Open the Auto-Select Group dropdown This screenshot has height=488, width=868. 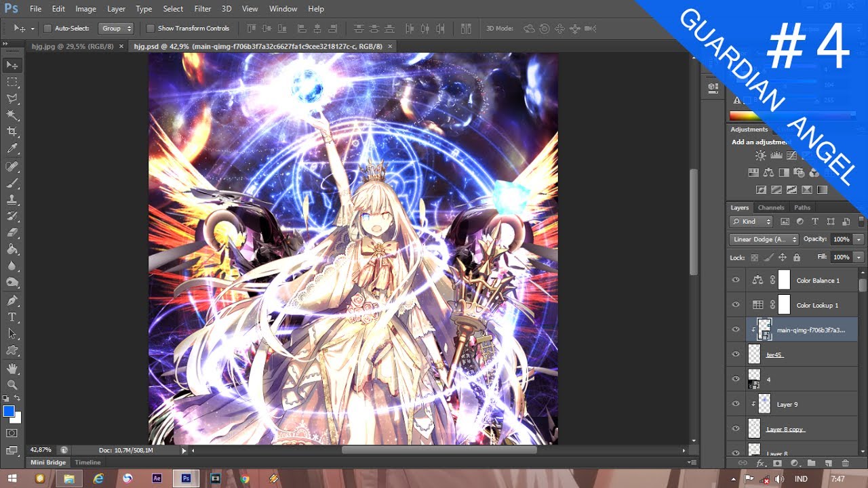click(116, 28)
